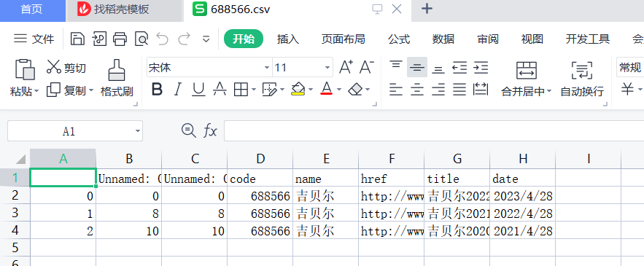The height and width of the screenshot is (266, 644).
Task: Center text horizontally
Action: coord(417,89)
